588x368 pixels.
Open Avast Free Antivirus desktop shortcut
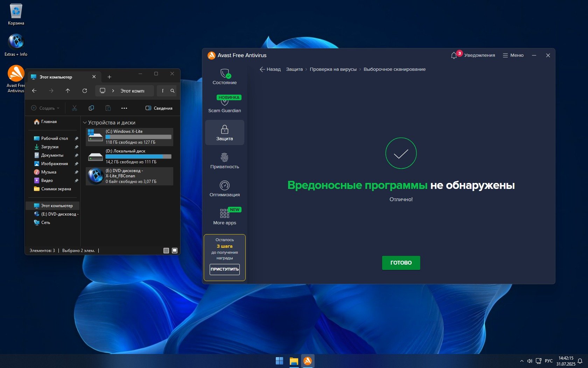point(16,79)
